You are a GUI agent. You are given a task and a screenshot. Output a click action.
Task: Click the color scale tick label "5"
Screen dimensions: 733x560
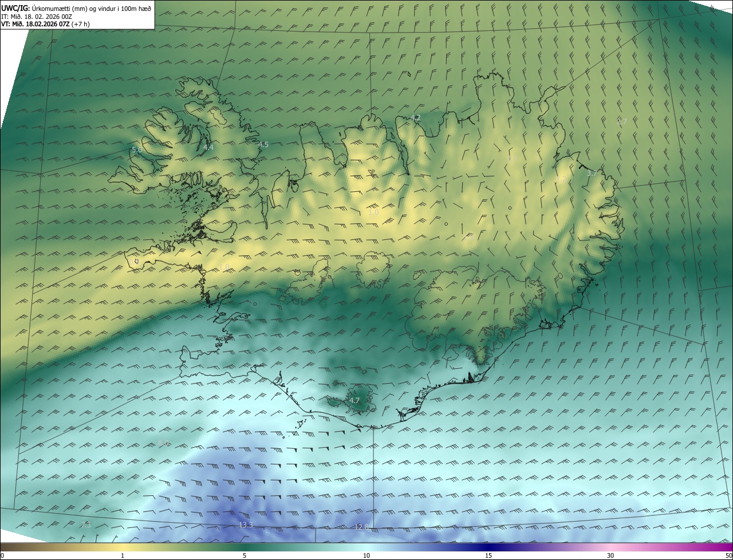[x=245, y=555]
